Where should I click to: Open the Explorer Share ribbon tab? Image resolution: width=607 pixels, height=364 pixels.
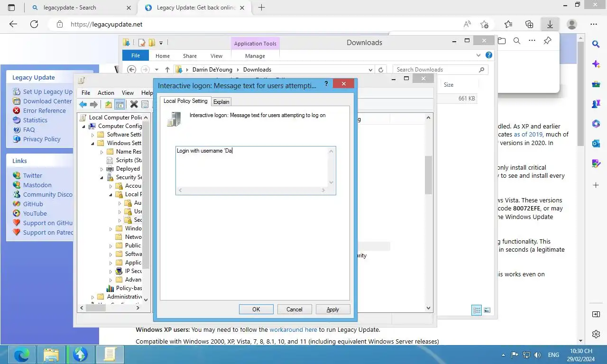[190, 55]
